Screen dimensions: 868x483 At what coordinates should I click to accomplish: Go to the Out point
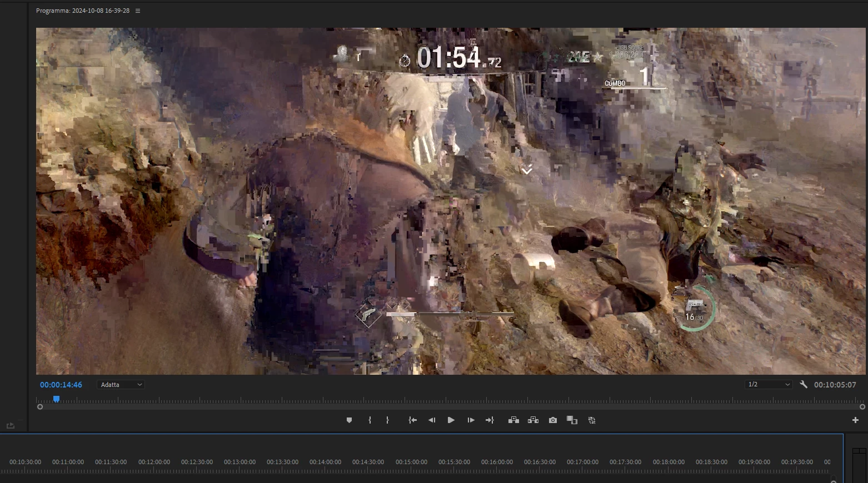pos(490,420)
